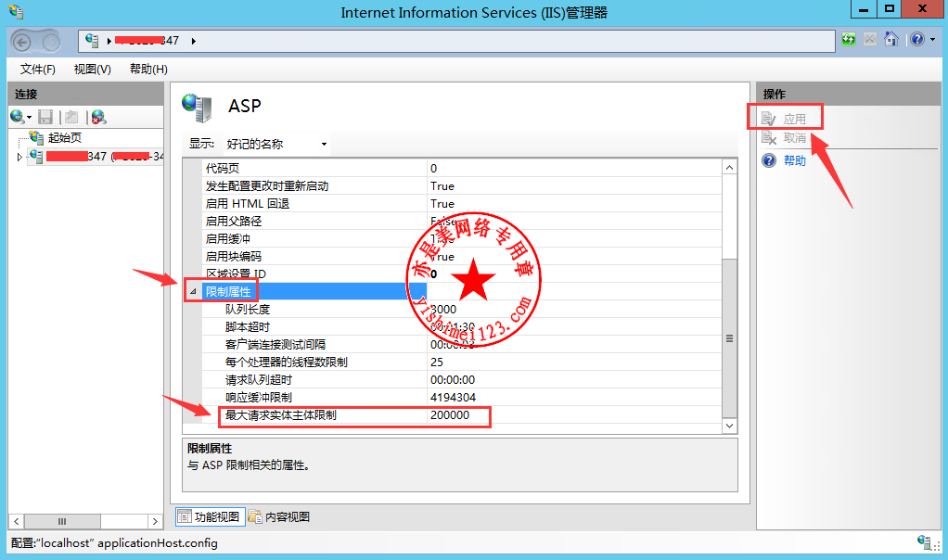Select the 最大请求实体主体限制 label
Screen dimensions: 948x560
pos(280,415)
